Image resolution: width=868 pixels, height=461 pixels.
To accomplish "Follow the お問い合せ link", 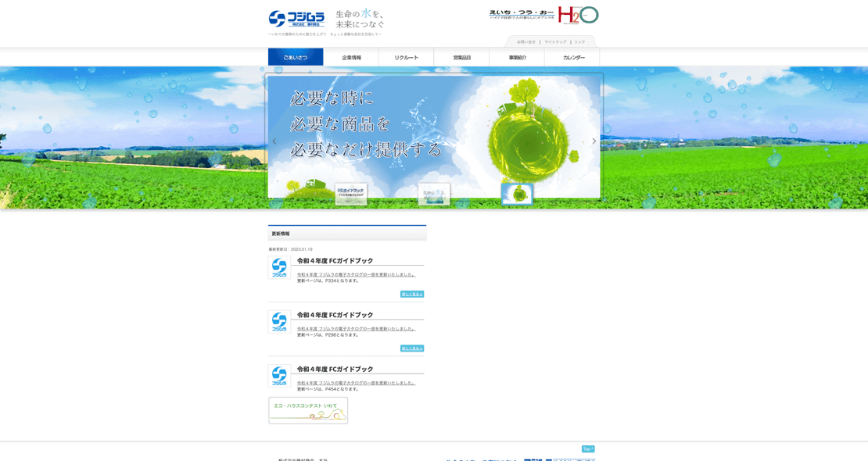I will (x=526, y=42).
